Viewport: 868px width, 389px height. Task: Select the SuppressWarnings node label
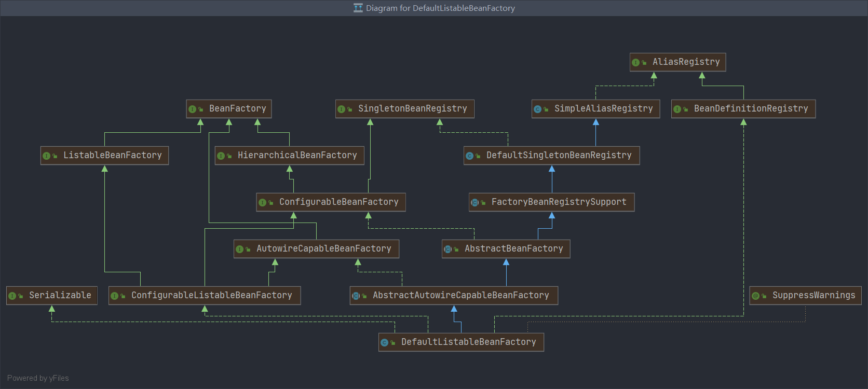pos(813,295)
